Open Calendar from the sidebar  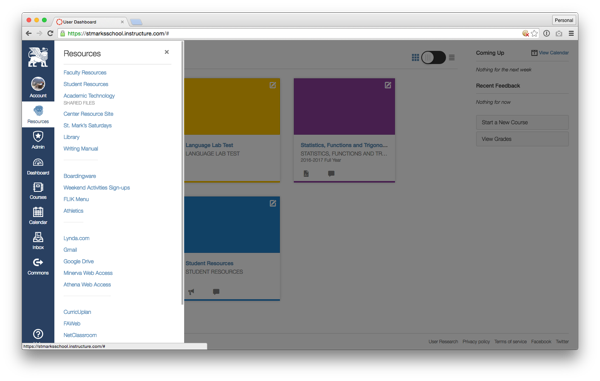coord(38,215)
